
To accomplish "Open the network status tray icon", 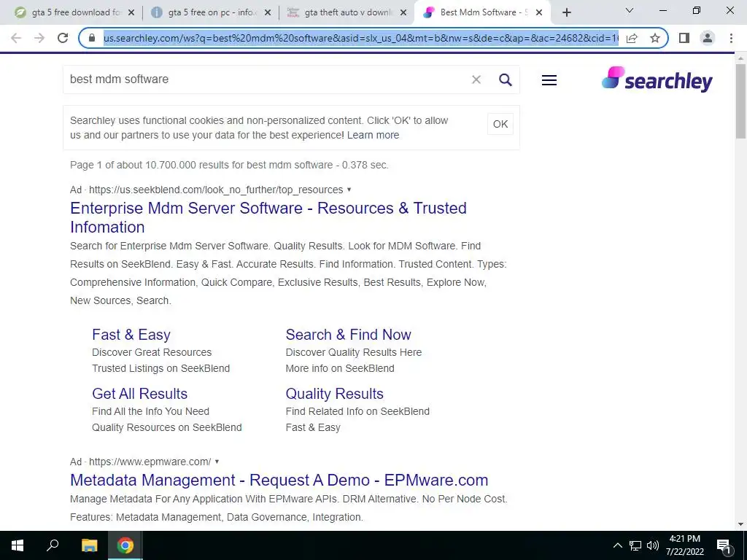I will click(635, 545).
